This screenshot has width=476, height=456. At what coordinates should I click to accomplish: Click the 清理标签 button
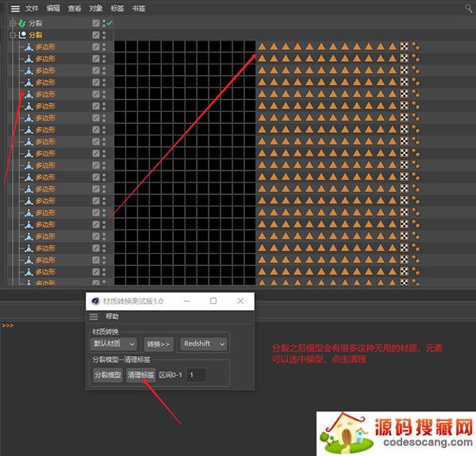click(x=141, y=375)
